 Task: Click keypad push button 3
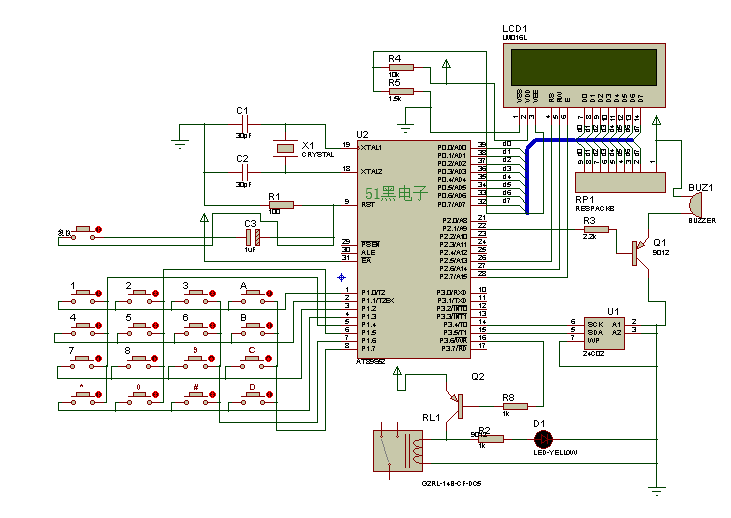pyautogui.click(x=198, y=297)
